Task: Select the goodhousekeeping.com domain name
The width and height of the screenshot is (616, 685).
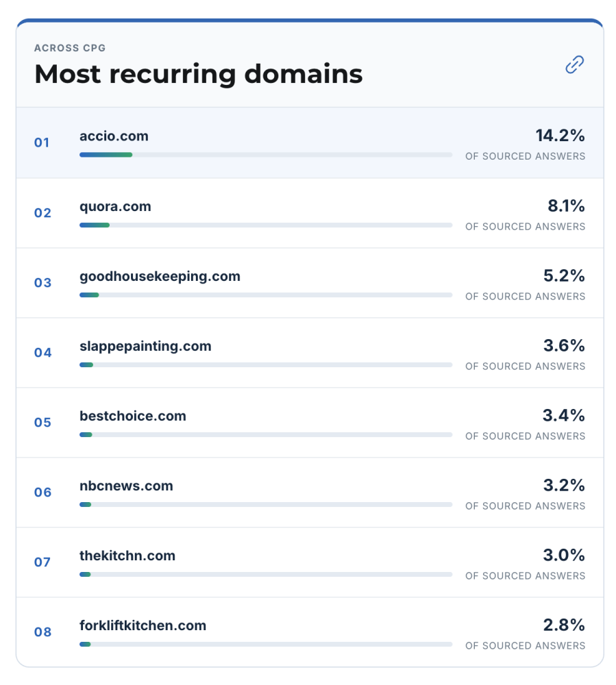Action: 160,277
